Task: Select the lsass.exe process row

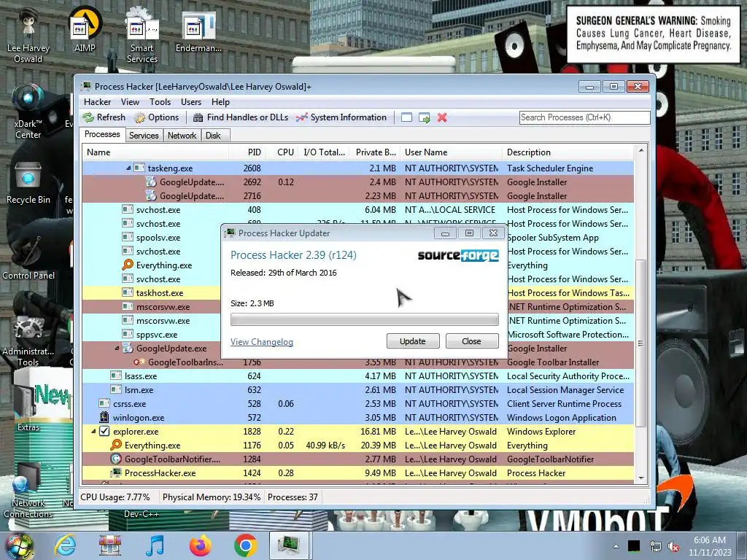Action: (357, 376)
